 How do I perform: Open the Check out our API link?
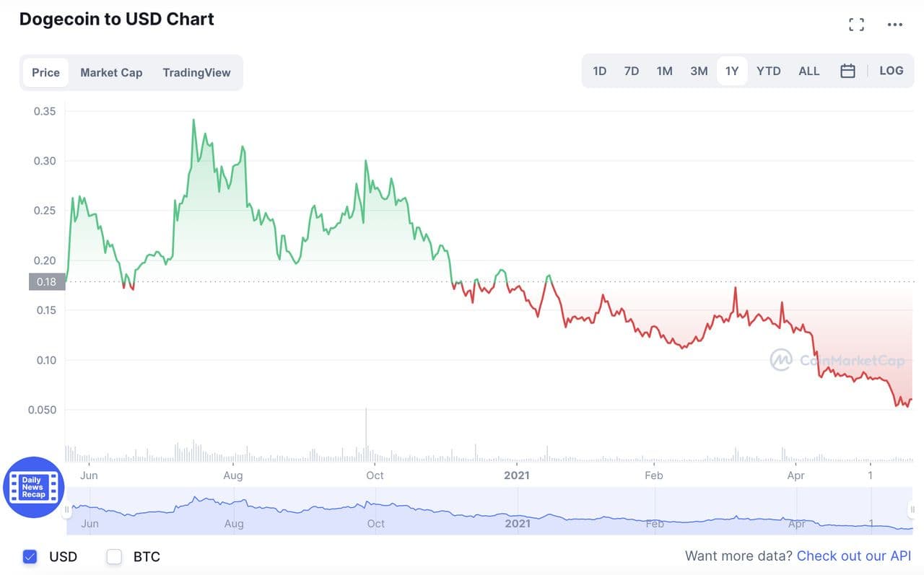click(854, 556)
